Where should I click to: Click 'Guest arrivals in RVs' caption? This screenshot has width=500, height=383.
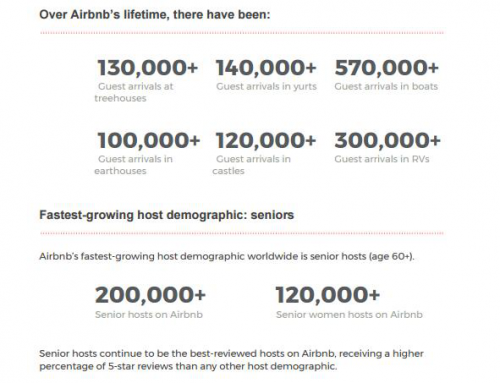pyautogui.click(x=382, y=159)
